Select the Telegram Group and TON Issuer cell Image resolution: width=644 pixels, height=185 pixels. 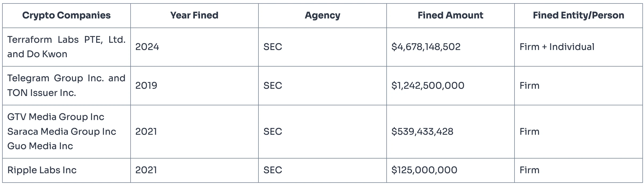(66, 86)
